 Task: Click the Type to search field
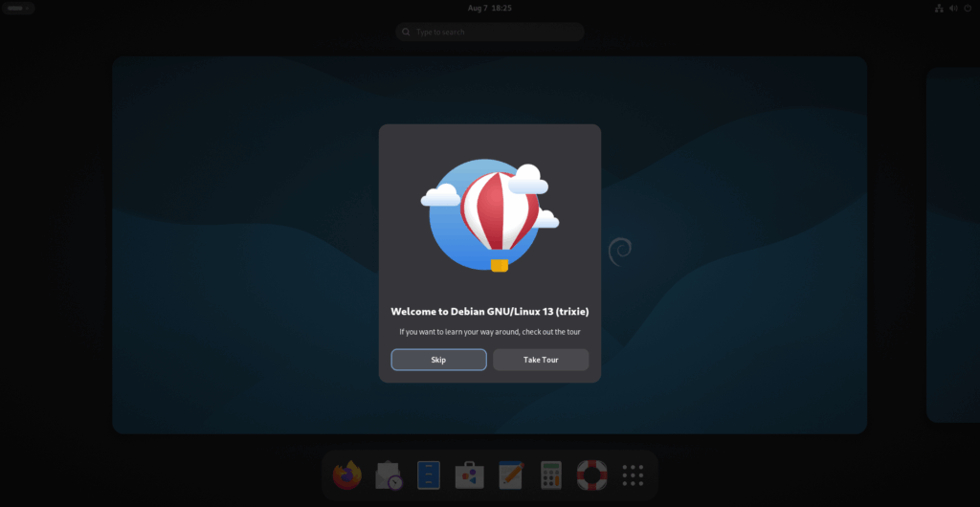point(490,32)
